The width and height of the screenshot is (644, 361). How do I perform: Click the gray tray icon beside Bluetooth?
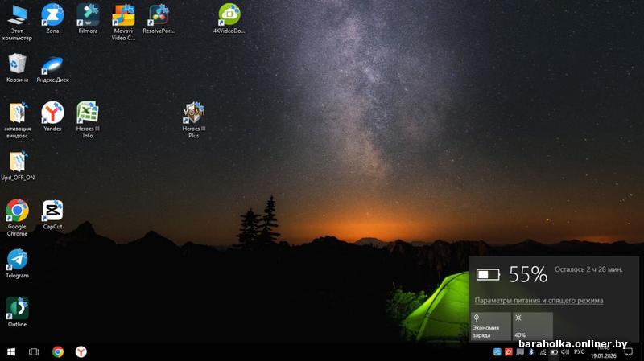pos(520,351)
